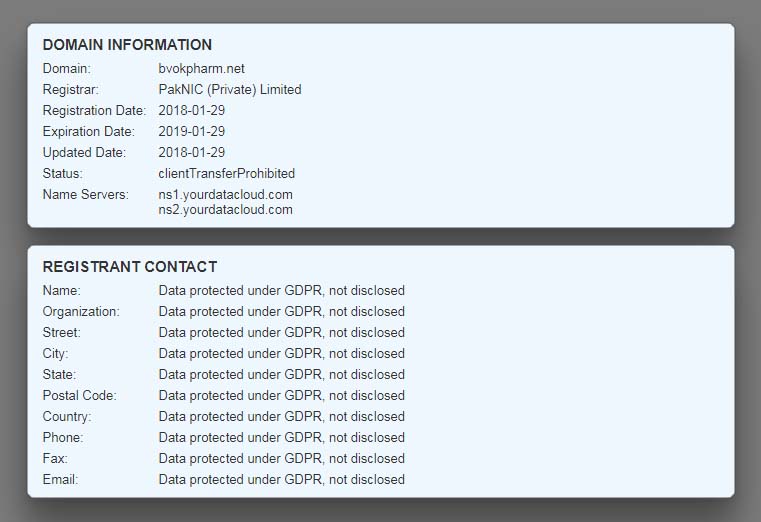Click the expiration date 2019-01-29

191,132
